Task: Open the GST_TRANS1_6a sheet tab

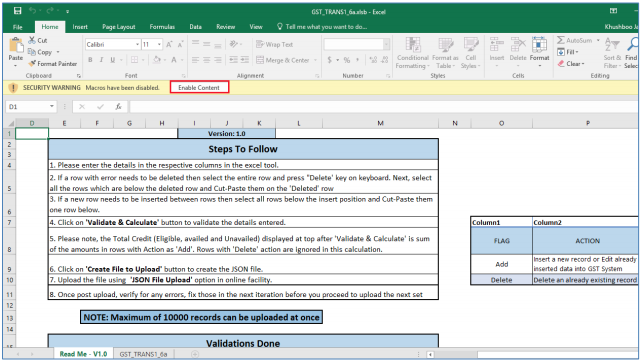Action: [143, 354]
